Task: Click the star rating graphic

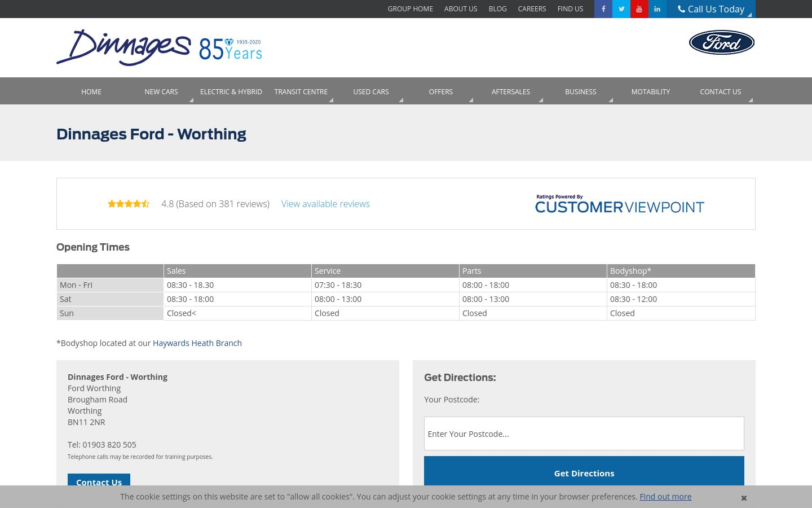Action: pyautogui.click(x=129, y=204)
